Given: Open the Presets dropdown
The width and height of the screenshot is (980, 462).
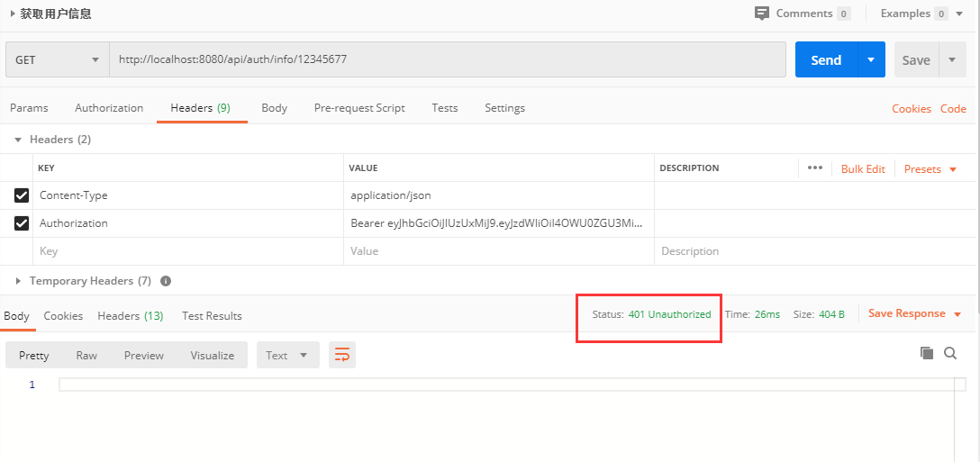Looking at the screenshot, I should click(x=930, y=168).
